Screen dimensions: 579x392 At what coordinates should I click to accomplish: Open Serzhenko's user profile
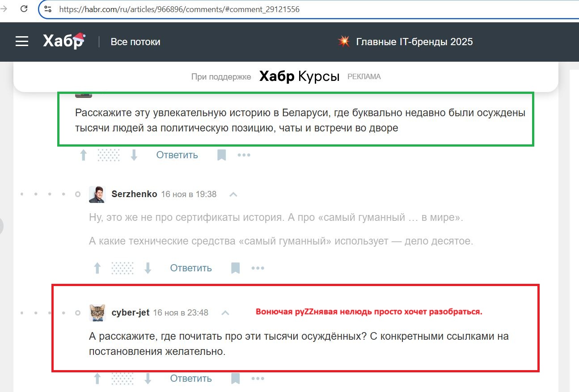click(x=134, y=194)
